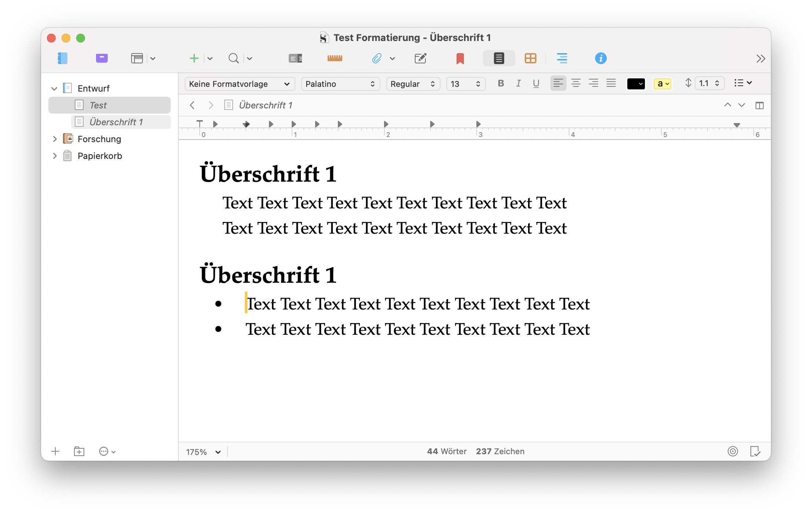Collapse the Entwurf folder
This screenshot has width=812, height=515.
(x=54, y=89)
